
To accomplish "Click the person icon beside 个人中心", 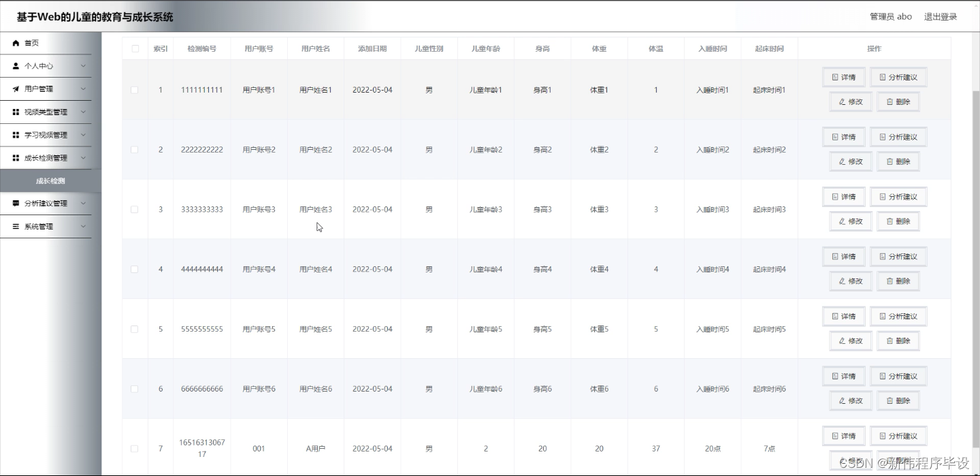I will click(16, 66).
